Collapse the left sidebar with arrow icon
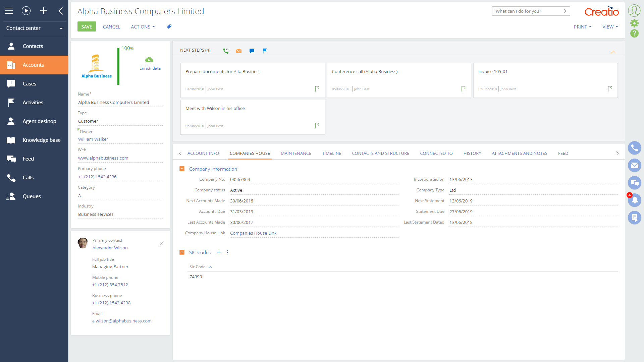 point(61,11)
